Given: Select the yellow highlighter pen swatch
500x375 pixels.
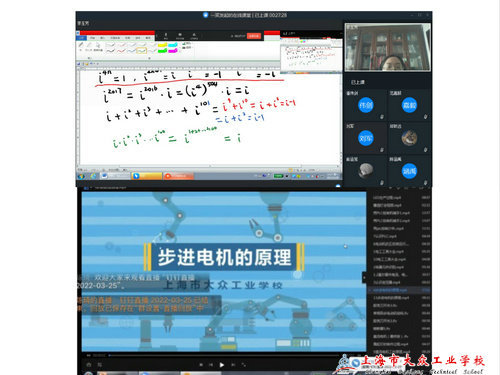Looking at the screenshot, I should (162, 45).
